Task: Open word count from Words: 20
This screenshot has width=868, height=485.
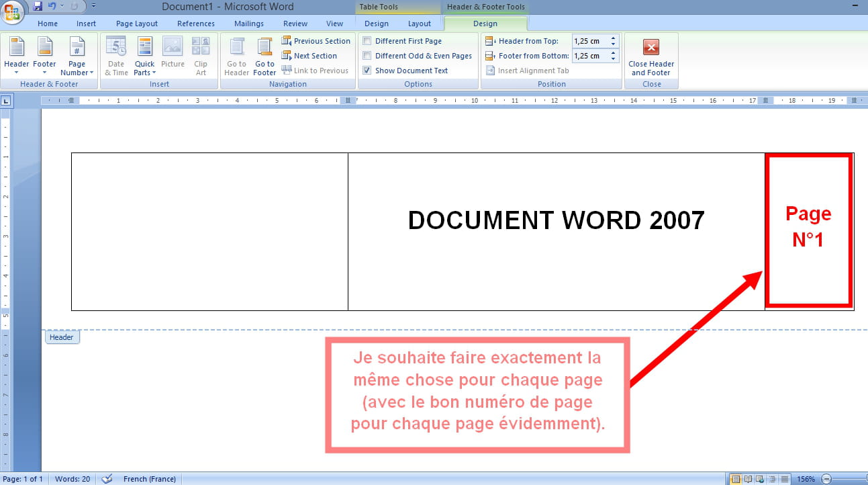Action: point(72,479)
